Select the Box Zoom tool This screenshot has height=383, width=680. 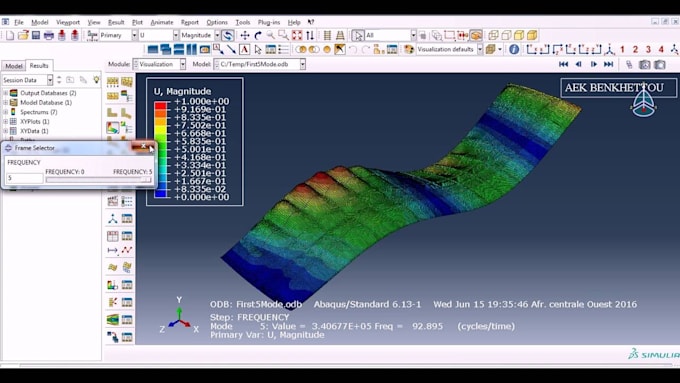284,35
